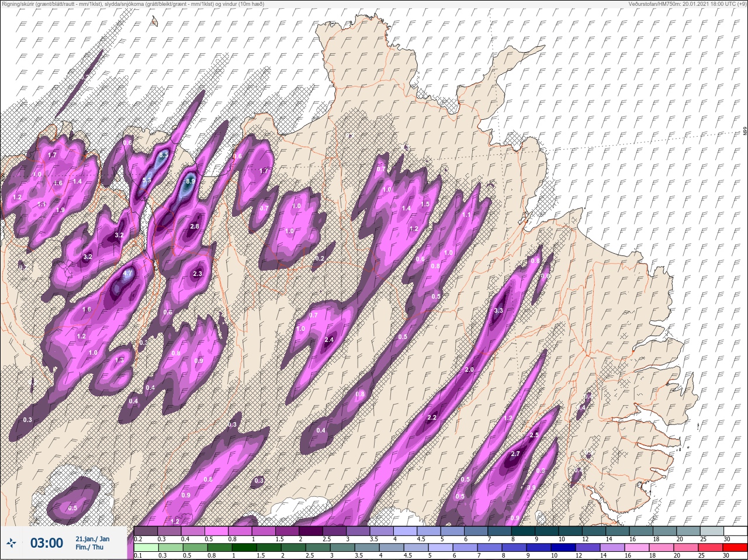Screen dimensions: 748x560
Task: Click the Veðurstofan logo icon beside 03:00
Action: (x=11, y=544)
